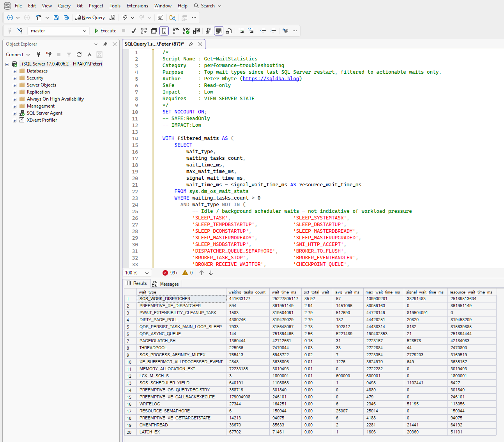Toggle IntelliSense Enabled button
Image resolution: width=504 pixels, height=442 pixels.
[164, 31]
